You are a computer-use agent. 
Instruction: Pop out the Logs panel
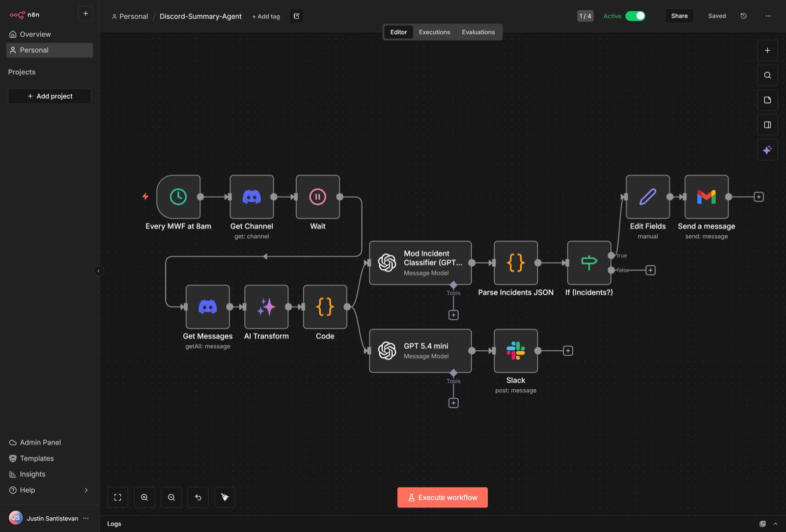[762, 524]
